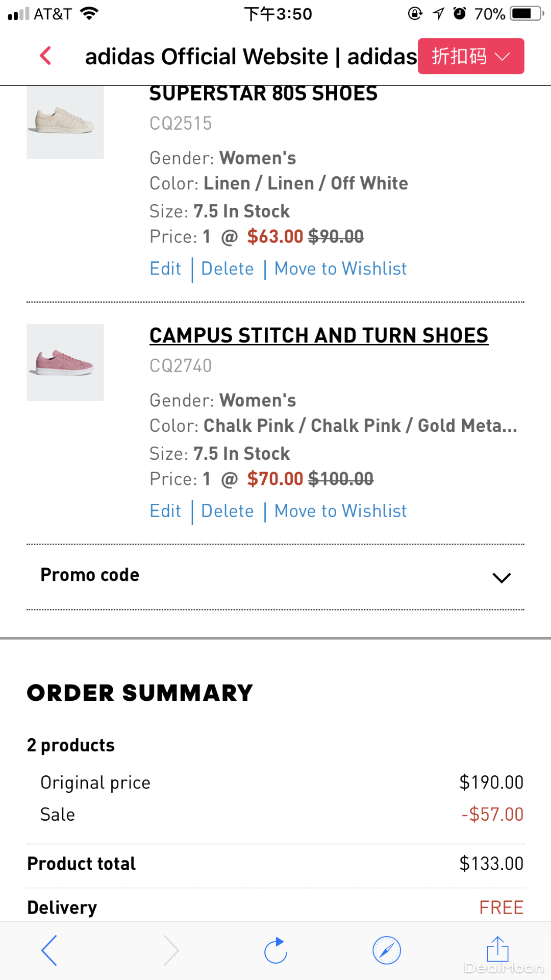The image size is (551, 980).
Task: Edit the Campus Stitch and Turn item
Action: tap(165, 511)
